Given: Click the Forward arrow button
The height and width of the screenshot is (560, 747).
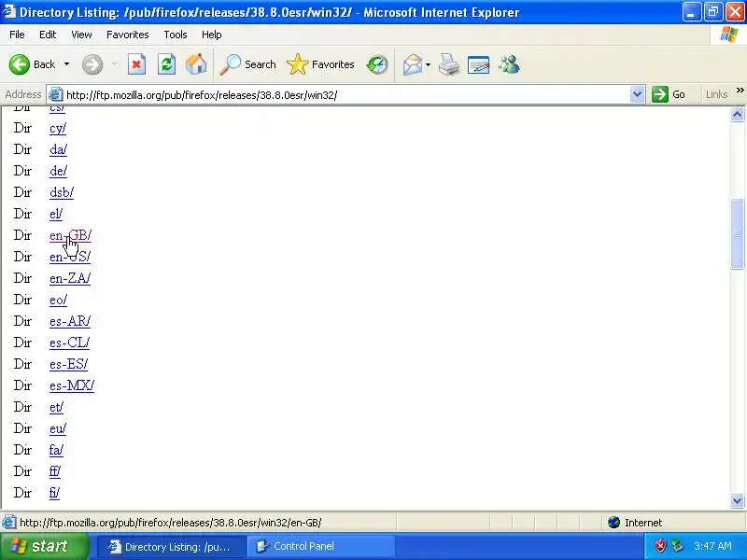Looking at the screenshot, I should click(92, 64).
